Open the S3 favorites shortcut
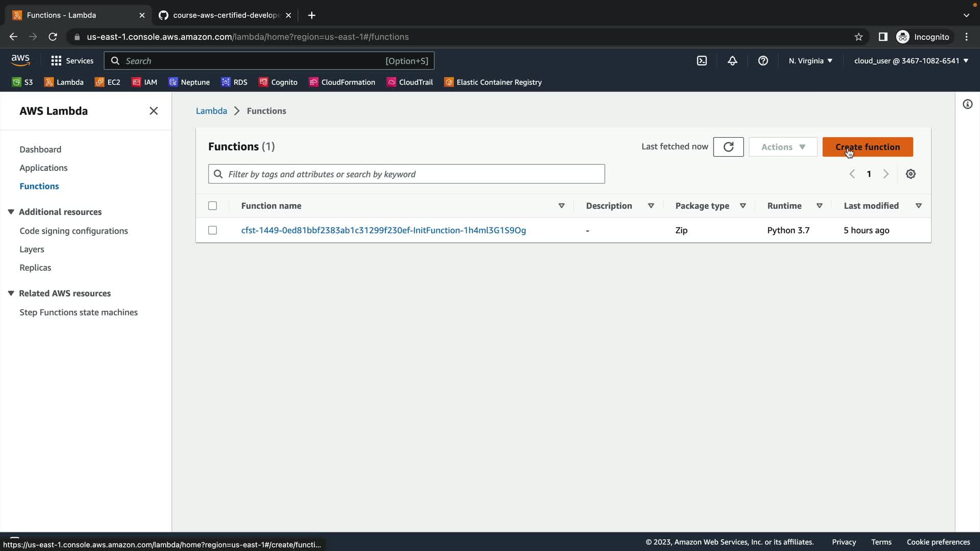Image resolution: width=980 pixels, height=551 pixels. [x=22, y=82]
